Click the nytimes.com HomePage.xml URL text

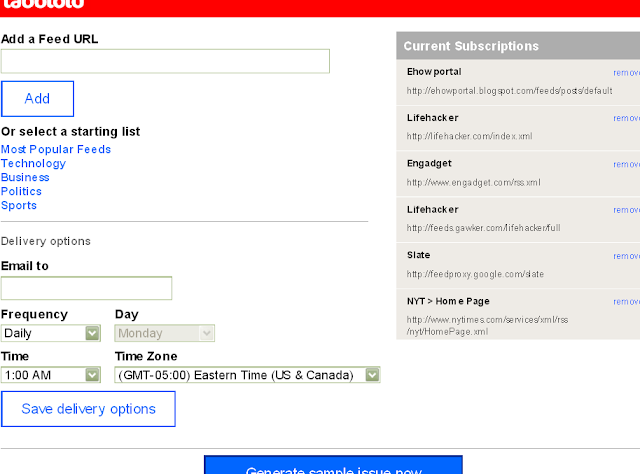(x=487, y=325)
